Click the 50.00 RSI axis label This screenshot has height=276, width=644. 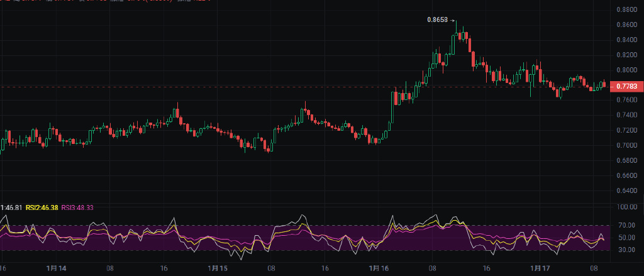pyautogui.click(x=626, y=238)
